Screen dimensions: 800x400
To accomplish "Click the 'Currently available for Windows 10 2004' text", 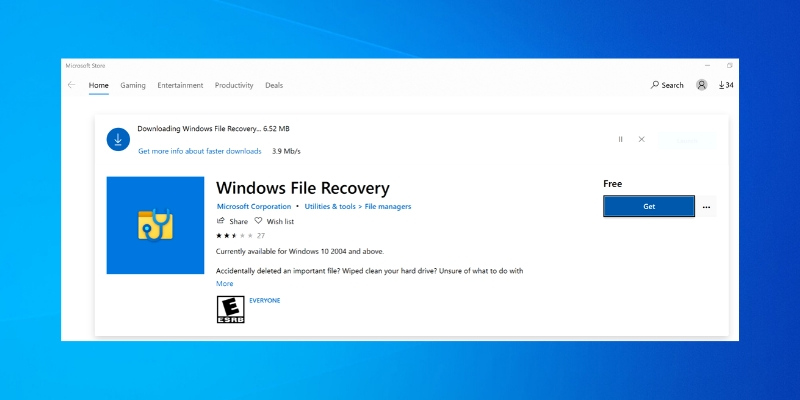I will (300, 252).
